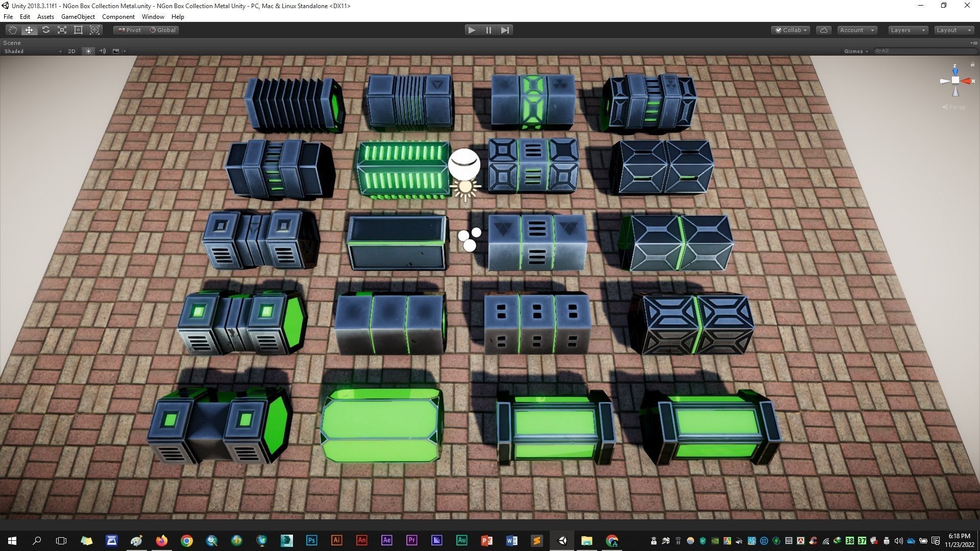Open the GameObject menu
This screenshot has height=551, width=980.
pos(78,17)
